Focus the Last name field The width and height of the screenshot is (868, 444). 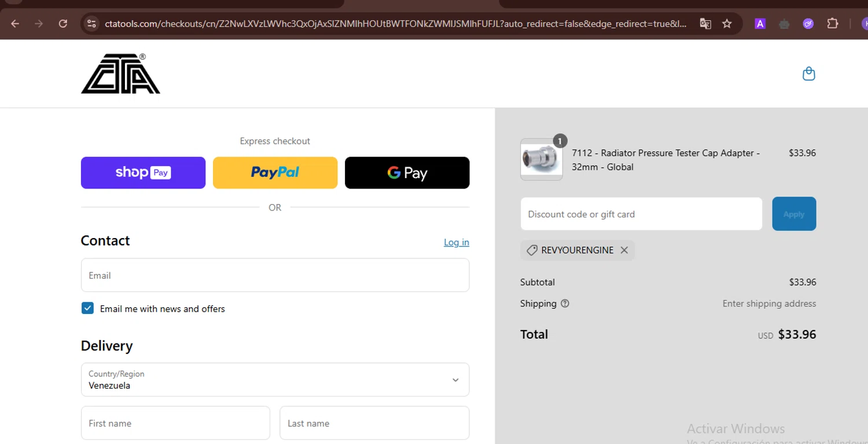(x=374, y=423)
